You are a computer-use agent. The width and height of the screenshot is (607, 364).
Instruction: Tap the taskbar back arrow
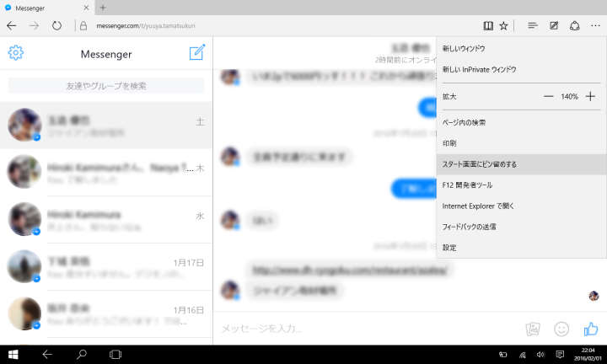47,355
